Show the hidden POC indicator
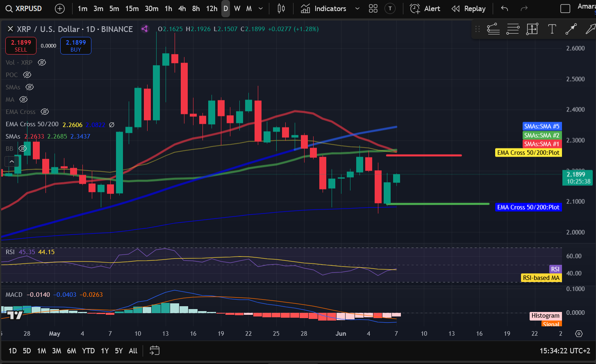 click(x=27, y=75)
